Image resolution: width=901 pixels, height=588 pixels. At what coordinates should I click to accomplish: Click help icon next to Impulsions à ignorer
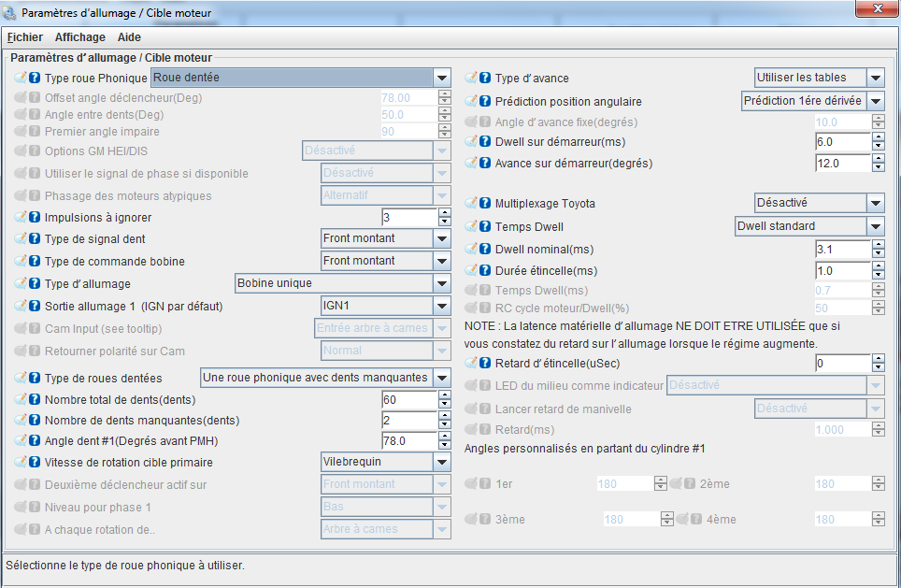[x=35, y=217]
